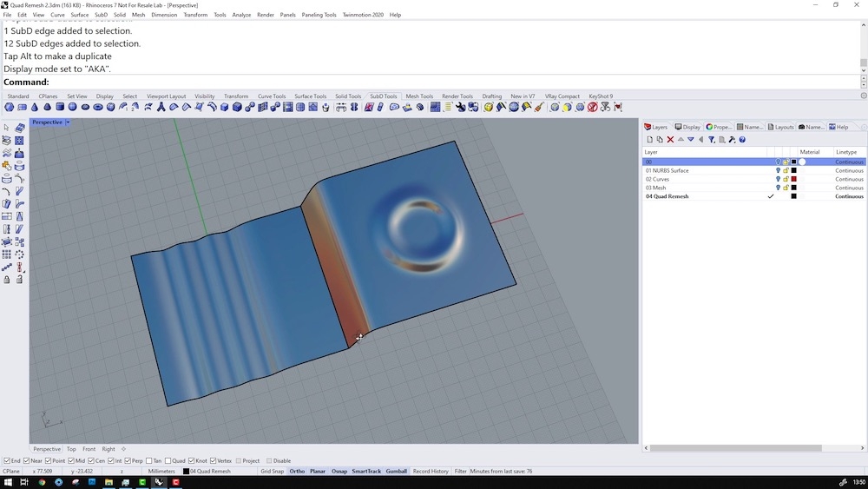Screen dimensions: 868x489
Task: Toggle Gumball in the status bar
Action: pyautogui.click(x=396, y=472)
